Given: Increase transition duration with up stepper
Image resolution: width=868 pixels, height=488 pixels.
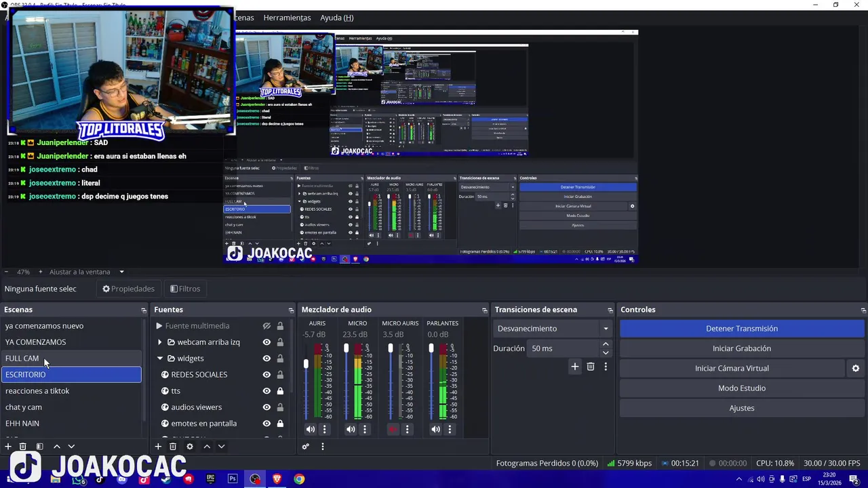Looking at the screenshot, I should (606, 344).
